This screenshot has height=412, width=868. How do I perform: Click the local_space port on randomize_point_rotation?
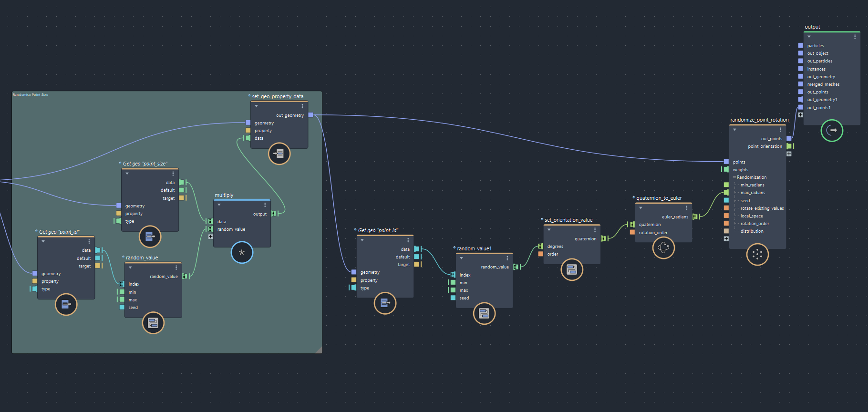726,216
